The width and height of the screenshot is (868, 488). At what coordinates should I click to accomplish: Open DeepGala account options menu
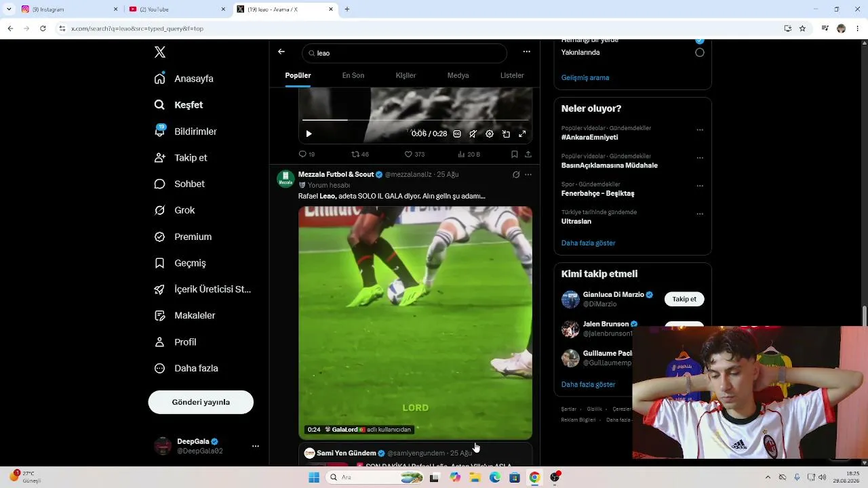[x=256, y=446]
